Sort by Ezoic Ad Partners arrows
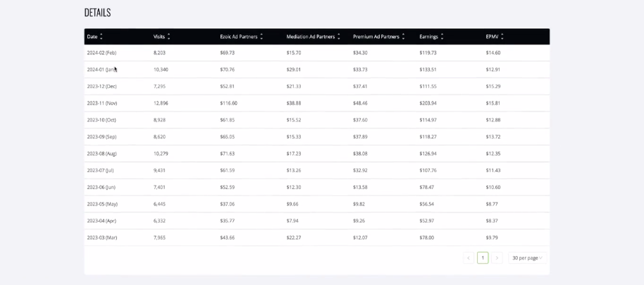The height and width of the screenshot is (285, 644). click(x=261, y=37)
